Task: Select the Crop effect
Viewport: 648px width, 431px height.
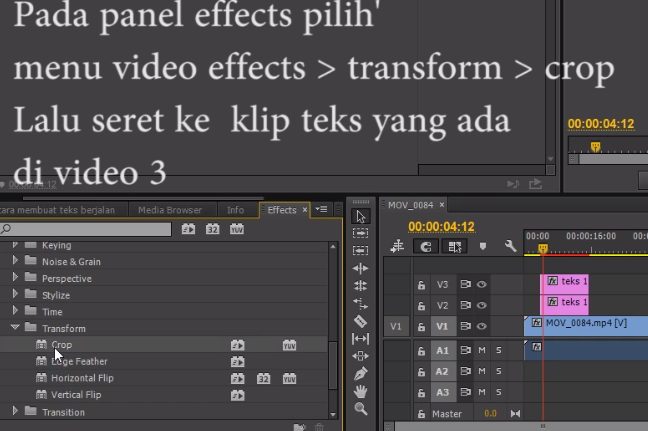Action: click(x=62, y=345)
